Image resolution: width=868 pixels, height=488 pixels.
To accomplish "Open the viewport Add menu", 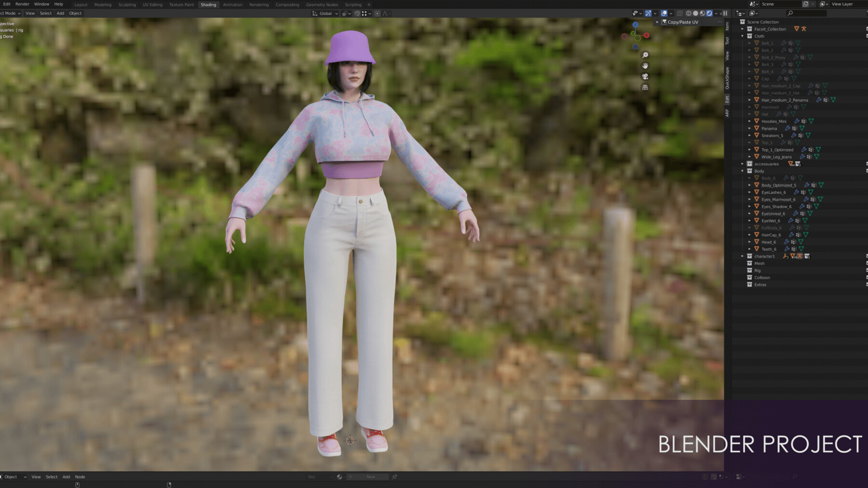I will 60,13.
